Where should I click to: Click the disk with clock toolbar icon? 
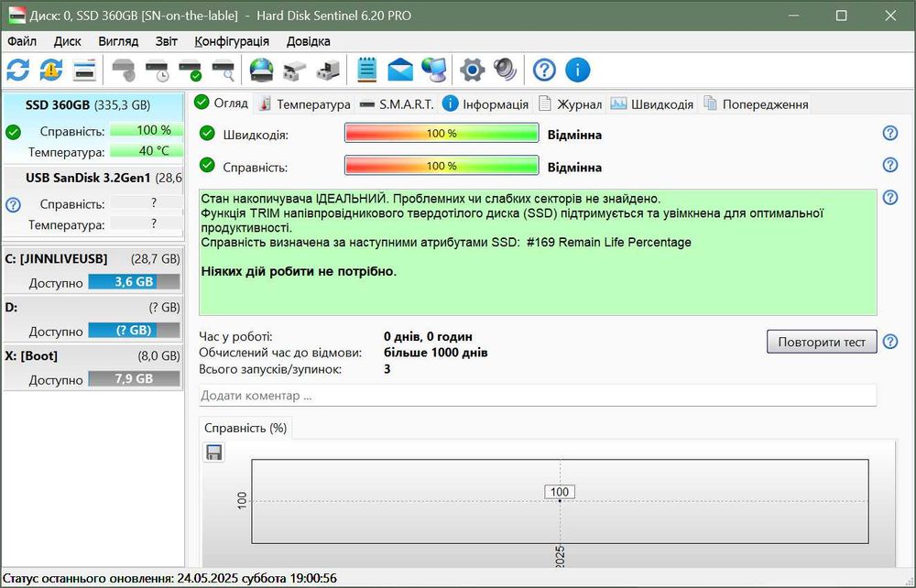(157, 71)
